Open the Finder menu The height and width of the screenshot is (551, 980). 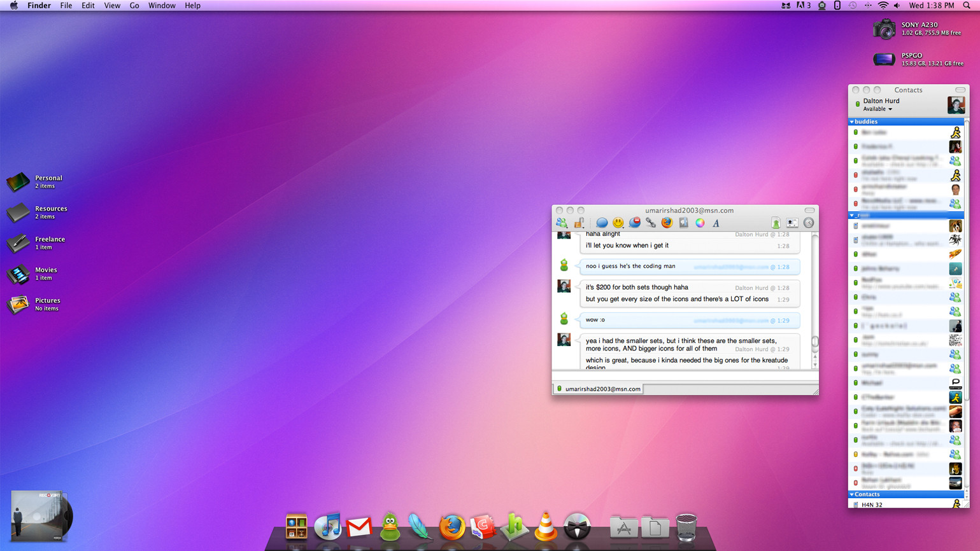coord(39,6)
